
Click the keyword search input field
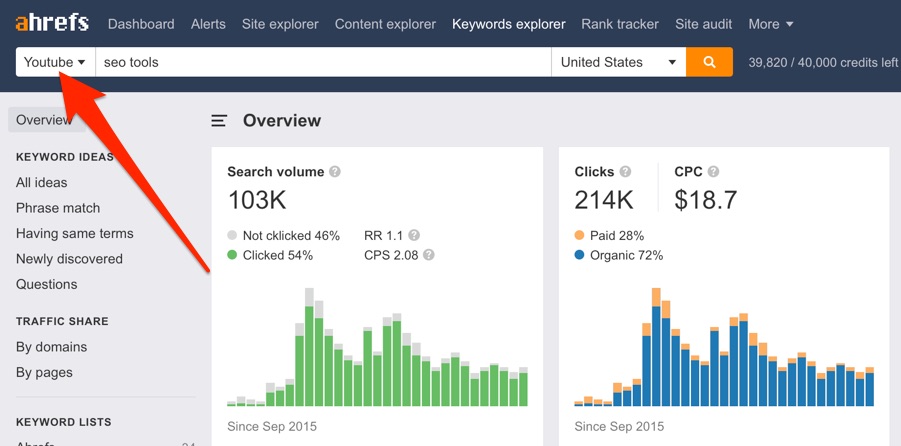[322, 62]
